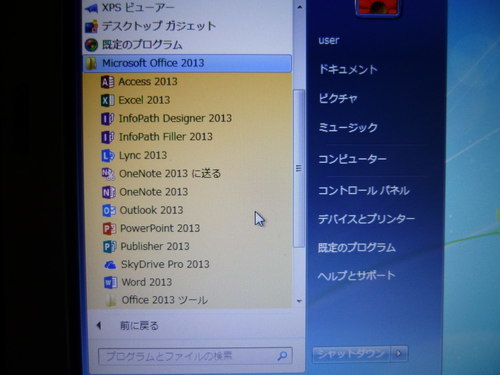Viewport: 500px width, 375px height.
Task: Open the shutdown options arrow menu
Action: click(x=399, y=353)
